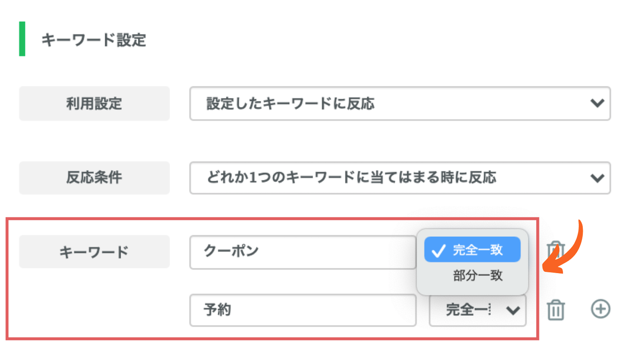This screenshot has height=364, width=642.
Task: Select 完全一致 in the popup menu
Action: [x=472, y=250]
